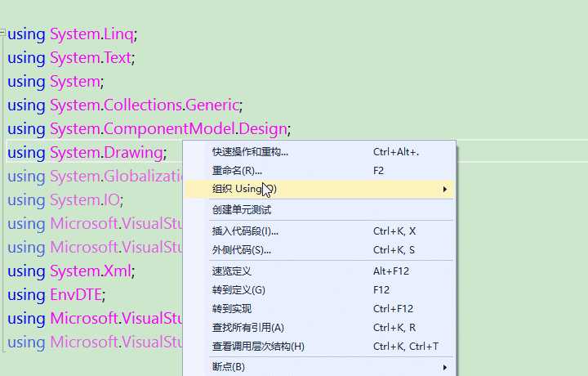588x376 pixels.
Task: Click the System.Linq using line
Action: tap(73, 34)
